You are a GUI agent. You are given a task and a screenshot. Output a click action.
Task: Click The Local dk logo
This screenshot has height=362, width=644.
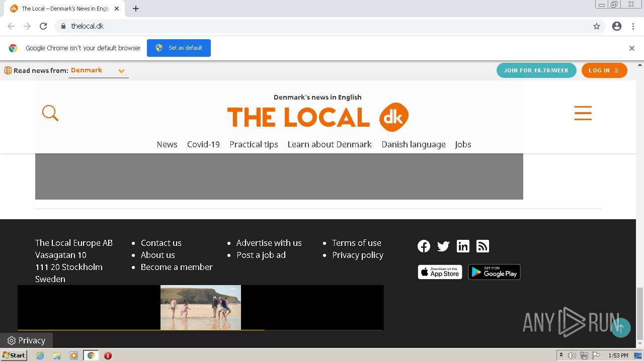point(317,117)
